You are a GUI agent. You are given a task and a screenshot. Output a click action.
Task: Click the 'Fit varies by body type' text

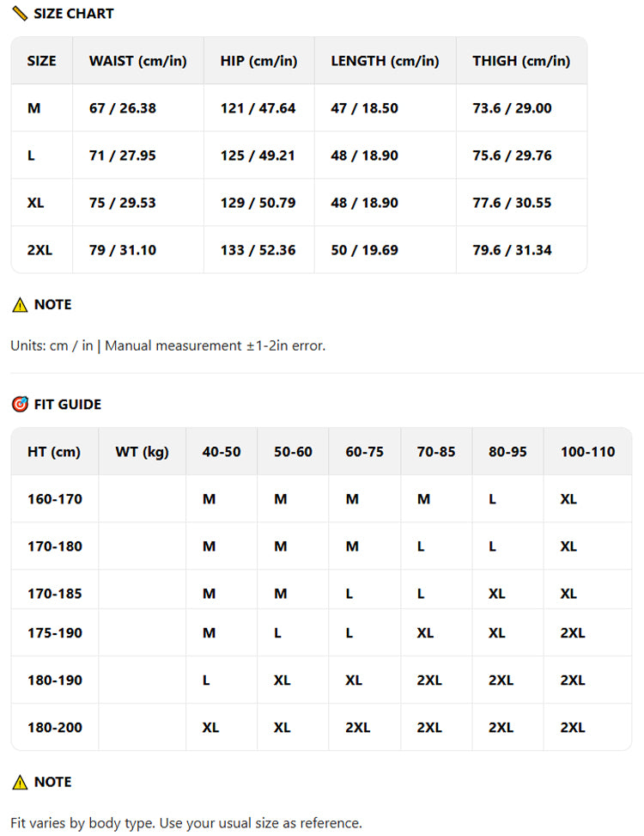coord(186,822)
